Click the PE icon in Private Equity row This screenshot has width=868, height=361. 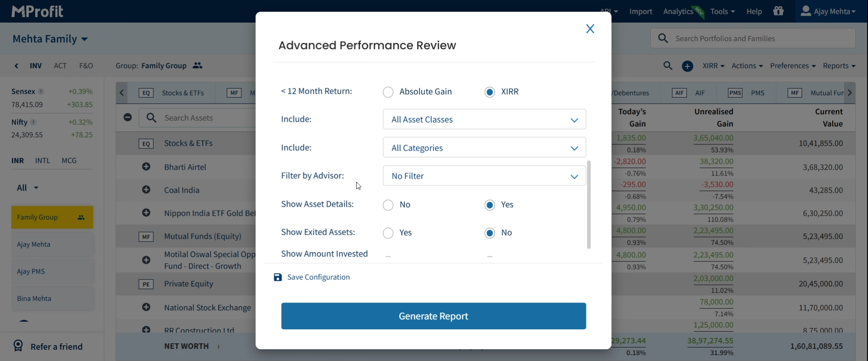(146, 284)
